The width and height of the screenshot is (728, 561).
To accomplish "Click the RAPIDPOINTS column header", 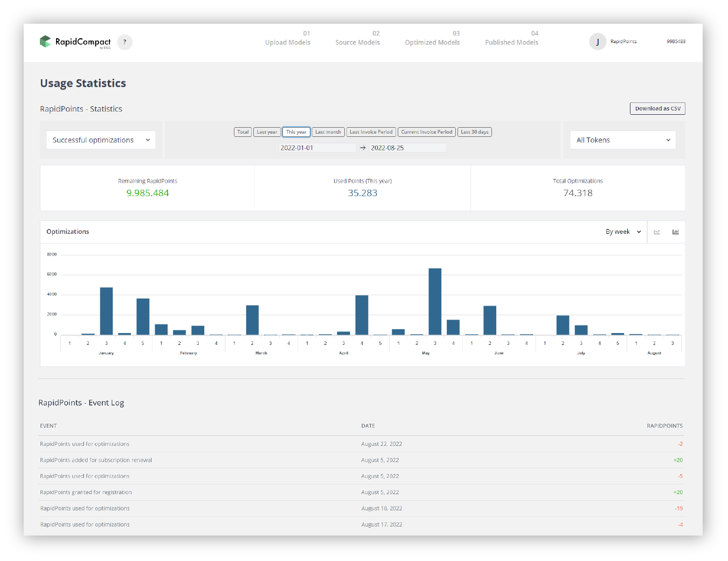I will [x=664, y=426].
